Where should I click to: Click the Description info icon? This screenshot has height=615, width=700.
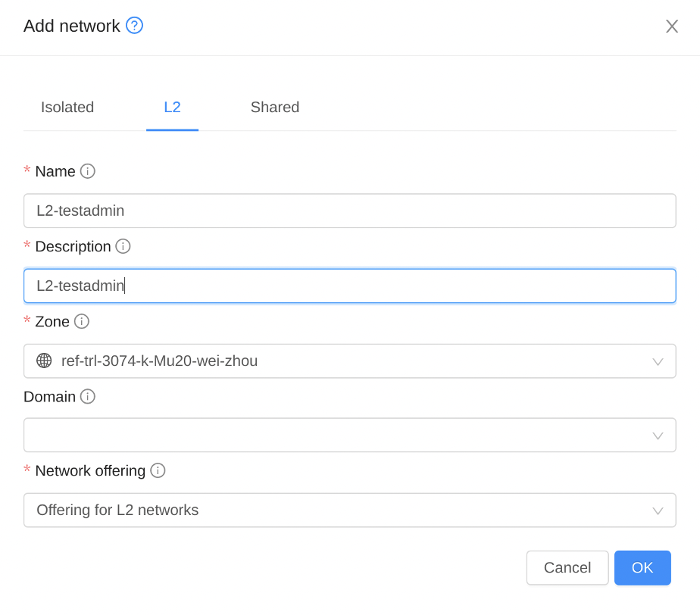tap(123, 246)
